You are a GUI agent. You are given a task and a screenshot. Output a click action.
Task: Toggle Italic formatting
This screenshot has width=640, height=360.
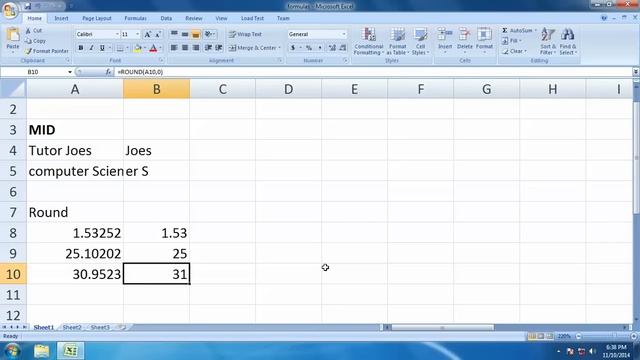click(91, 48)
